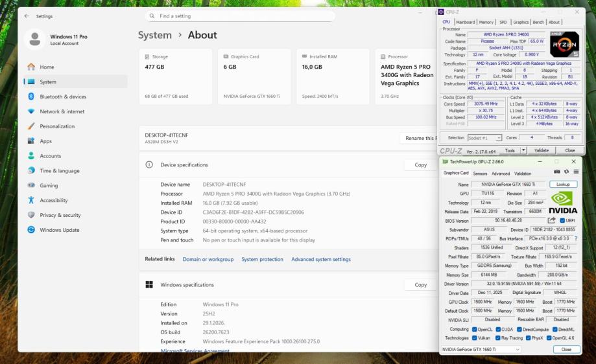
Task: Open Sensors tab in GPU-Z
Action: [480, 174]
